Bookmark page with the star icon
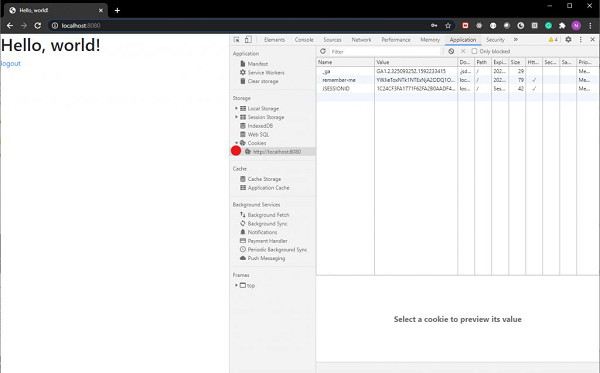 pyautogui.click(x=448, y=26)
